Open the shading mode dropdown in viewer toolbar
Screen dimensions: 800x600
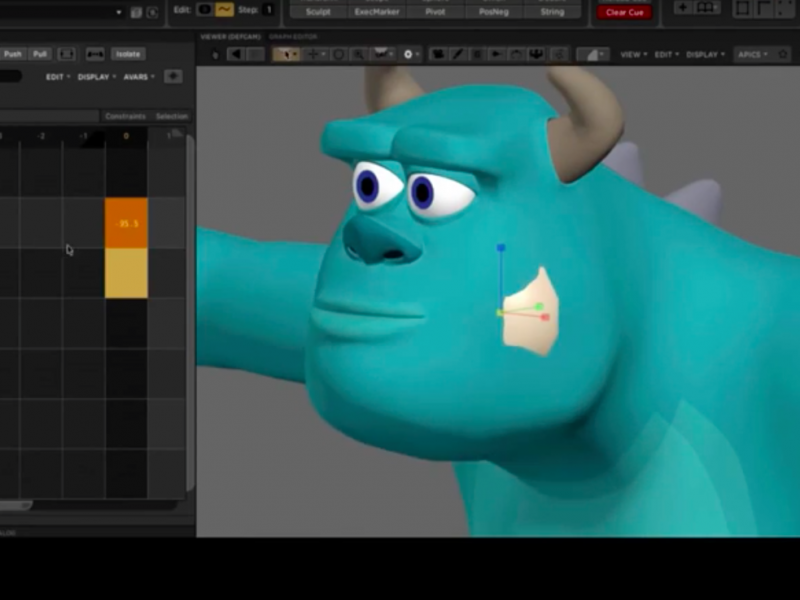593,55
